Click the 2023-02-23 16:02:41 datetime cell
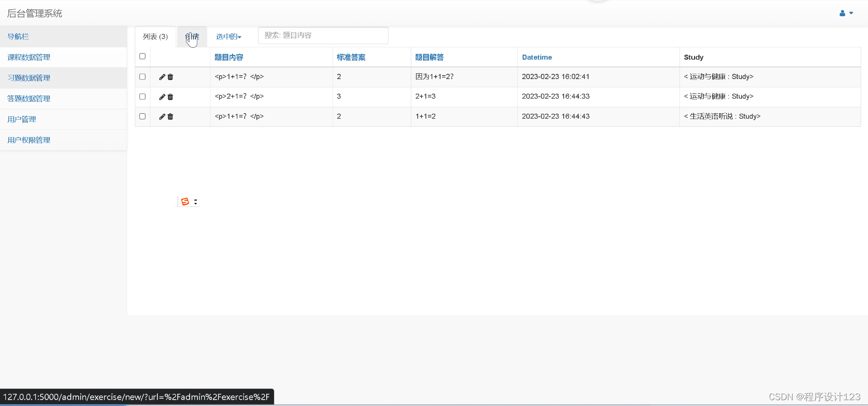The image size is (868, 406). (x=598, y=77)
